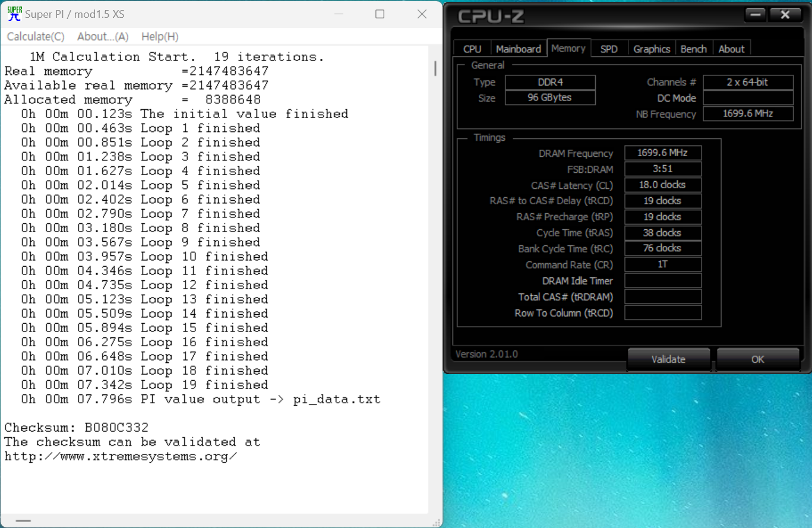Select the Memory tab in CPU-Z
The width and height of the screenshot is (812, 528).
coord(568,48)
